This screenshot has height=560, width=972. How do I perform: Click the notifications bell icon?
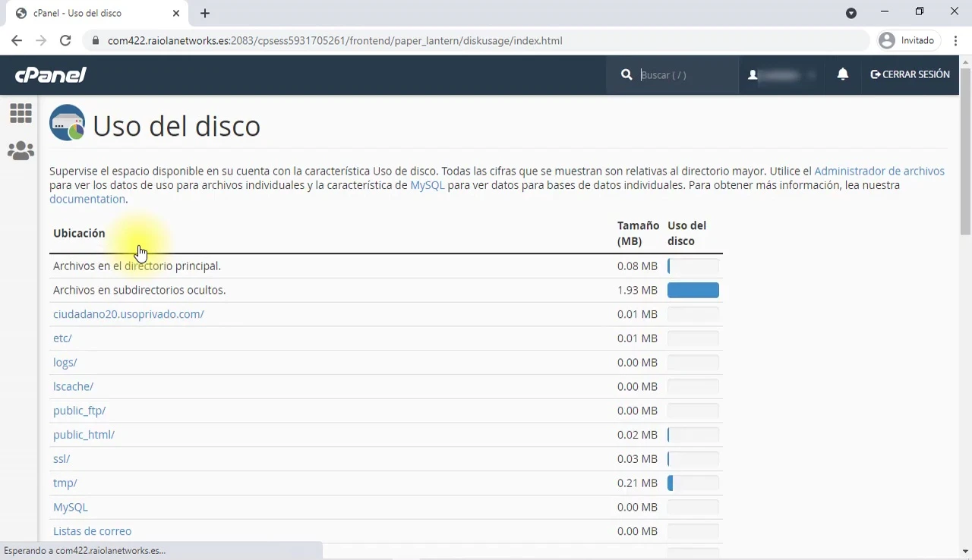(843, 74)
